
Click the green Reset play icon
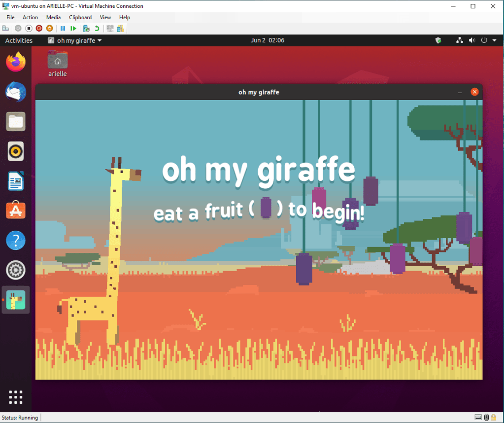pyautogui.click(x=73, y=29)
